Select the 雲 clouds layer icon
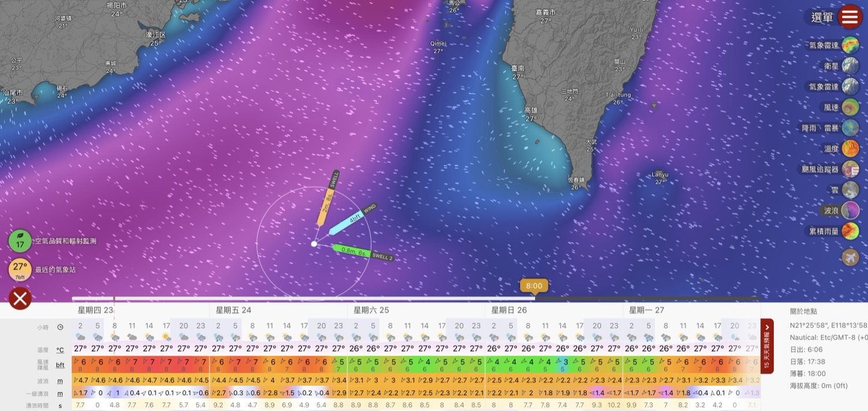 click(x=850, y=190)
